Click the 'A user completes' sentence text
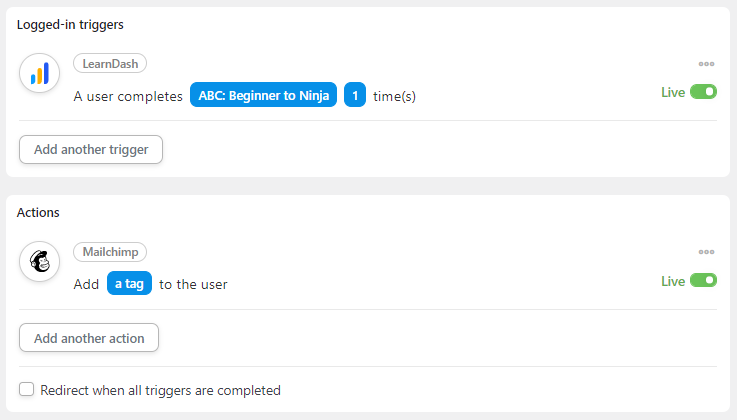 click(128, 96)
